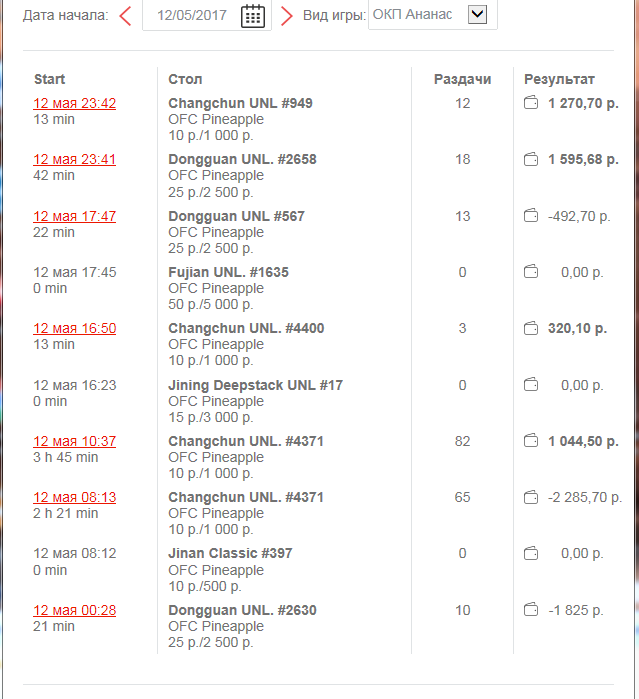Click wallet icon beside -2 285,70 р. result

(x=531, y=497)
